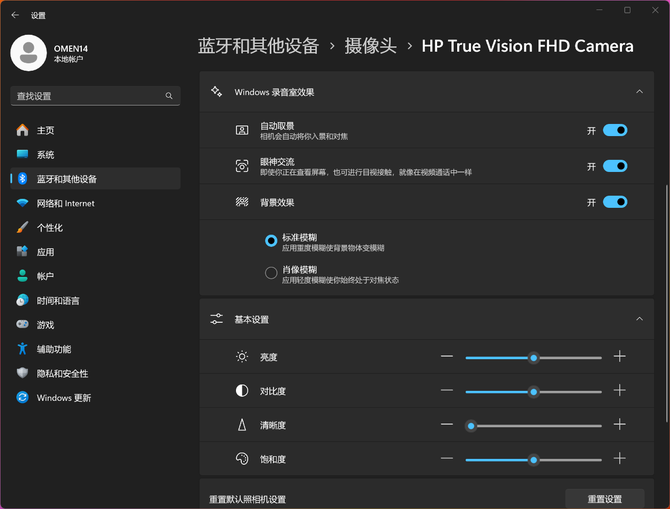This screenshot has width=670, height=509.
Task: Click the 系统 monitor icon
Action: 22,154
